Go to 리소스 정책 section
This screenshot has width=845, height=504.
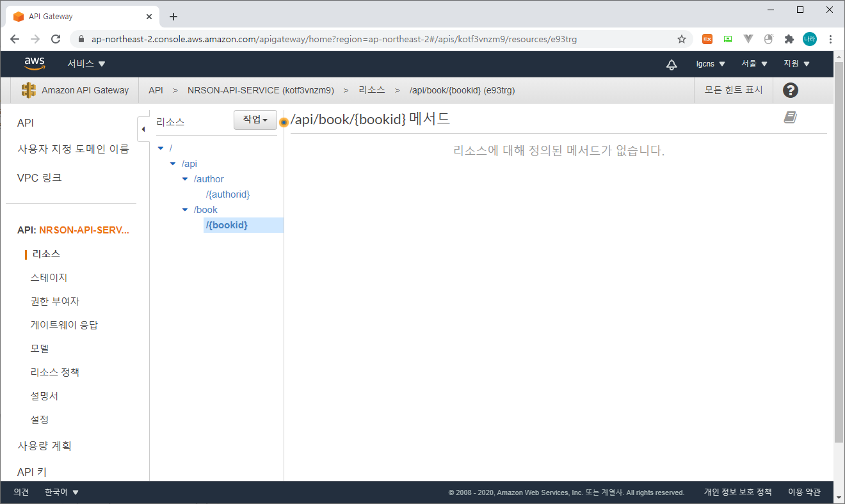[x=54, y=372]
